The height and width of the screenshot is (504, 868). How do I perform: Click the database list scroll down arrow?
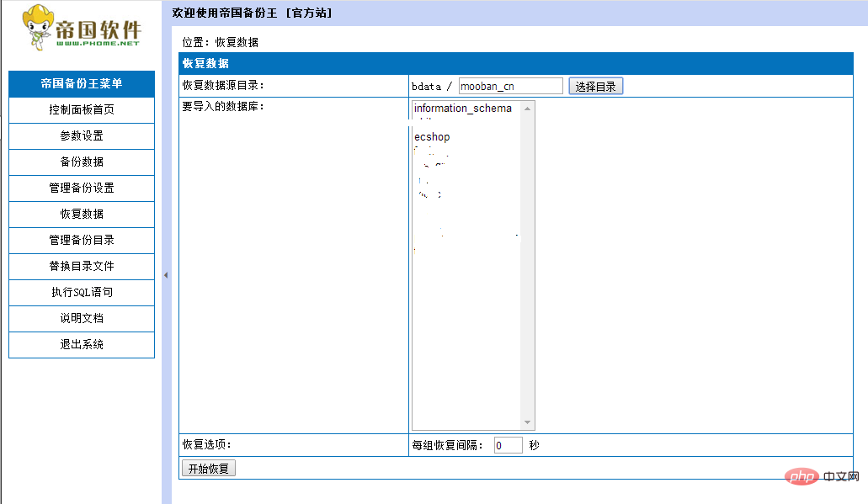point(528,422)
